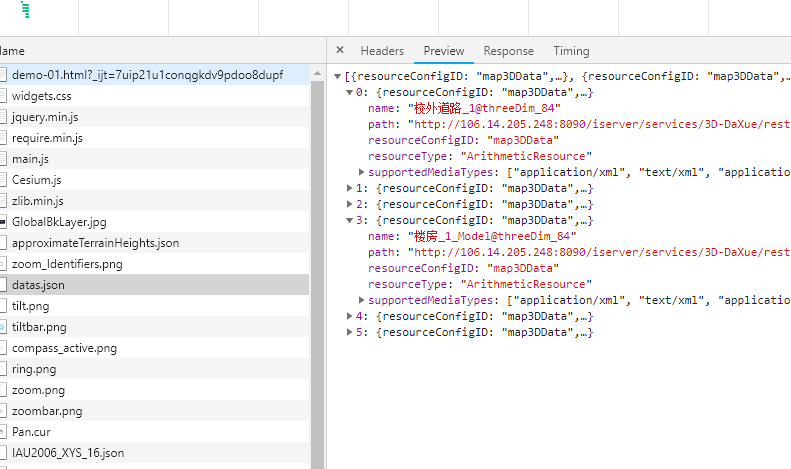Screen dimensions: 791x469
Task: Select datas.json request
Action: coord(154,285)
